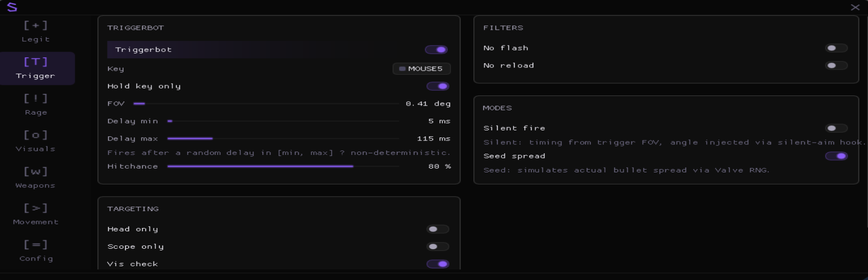Disable the Vis check toggle
The height and width of the screenshot is (280, 868).
click(438, 264)
